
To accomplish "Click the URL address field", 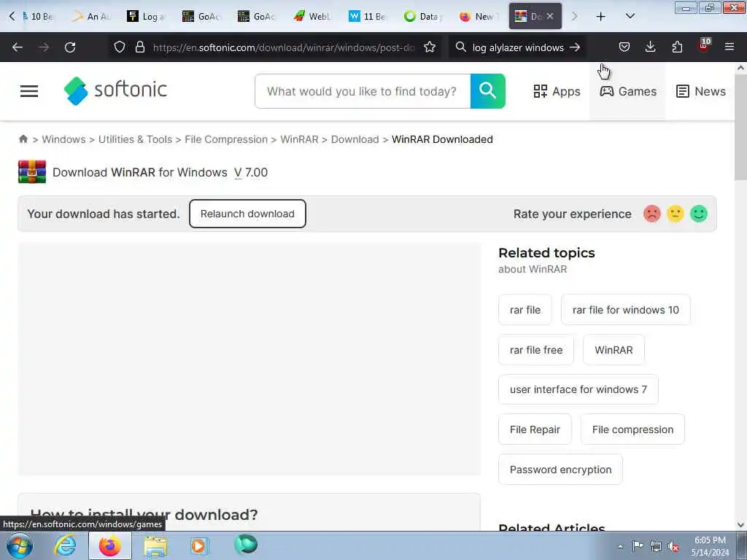I will (x=284, y=47).
